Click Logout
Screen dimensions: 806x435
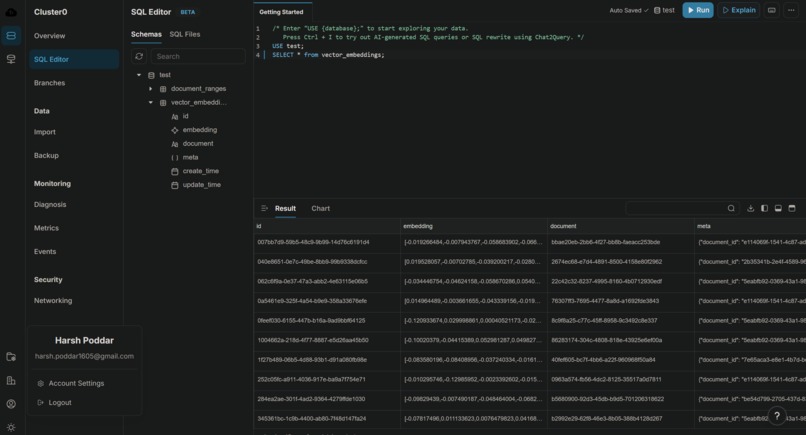coord(60,403)
